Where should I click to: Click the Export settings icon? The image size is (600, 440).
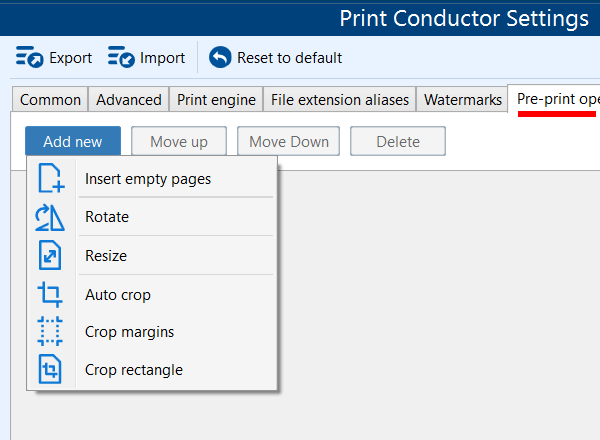pos(29,57)
